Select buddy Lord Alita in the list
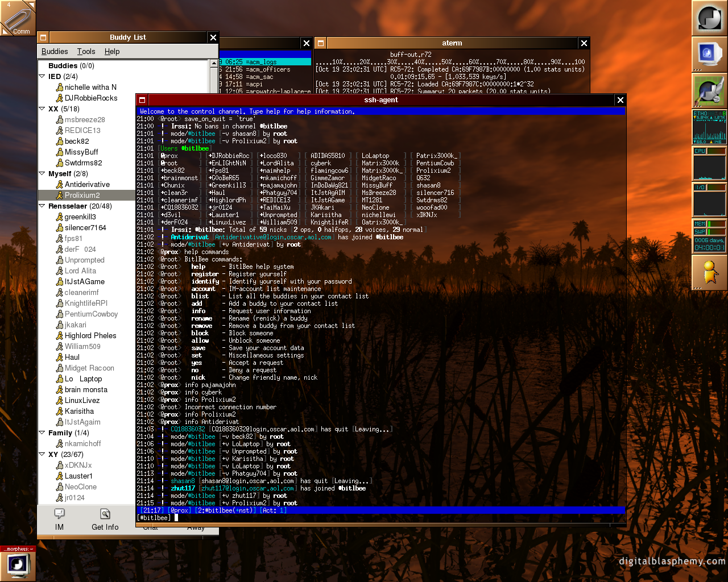 tap(86, 271)
